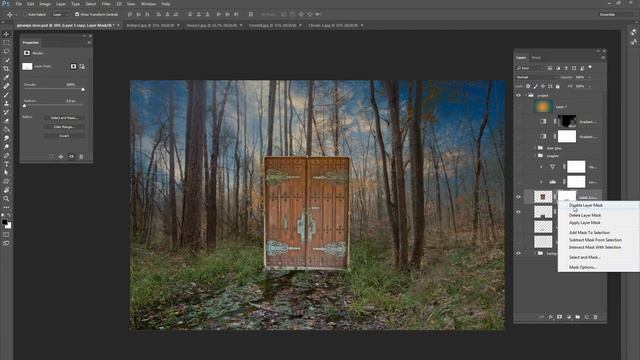Select the Hand tool
This screenshot has width=640, height=360.
pos(6,190)
